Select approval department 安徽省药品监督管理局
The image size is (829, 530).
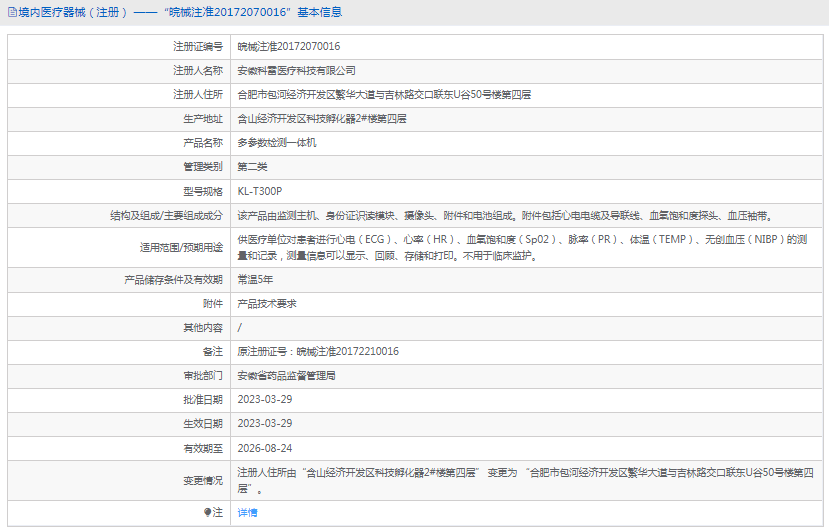286,376
